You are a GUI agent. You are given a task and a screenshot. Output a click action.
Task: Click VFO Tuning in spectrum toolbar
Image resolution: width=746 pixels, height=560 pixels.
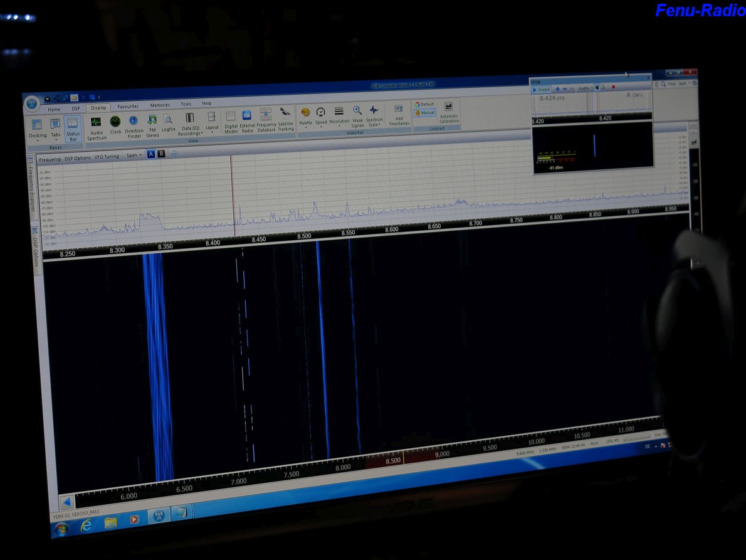click(107, 157)
